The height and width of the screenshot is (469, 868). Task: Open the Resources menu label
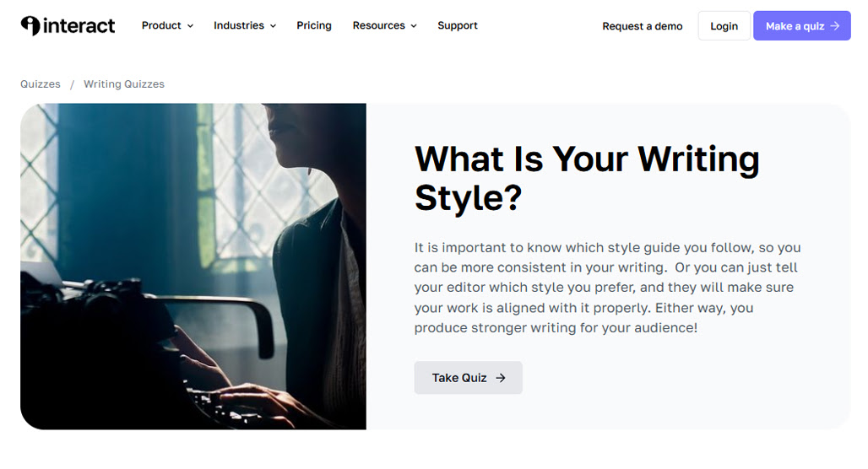[378, 25]
